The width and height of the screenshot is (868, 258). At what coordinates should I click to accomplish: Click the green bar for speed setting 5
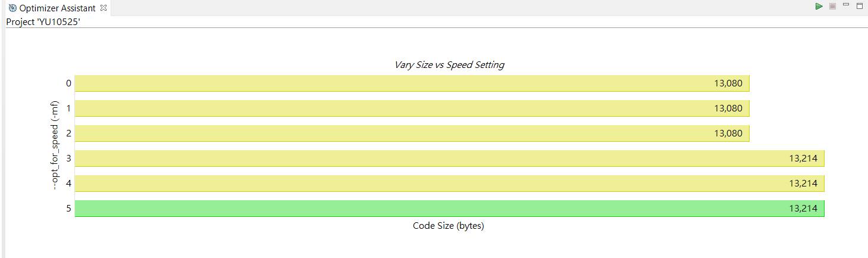[449, 209]
